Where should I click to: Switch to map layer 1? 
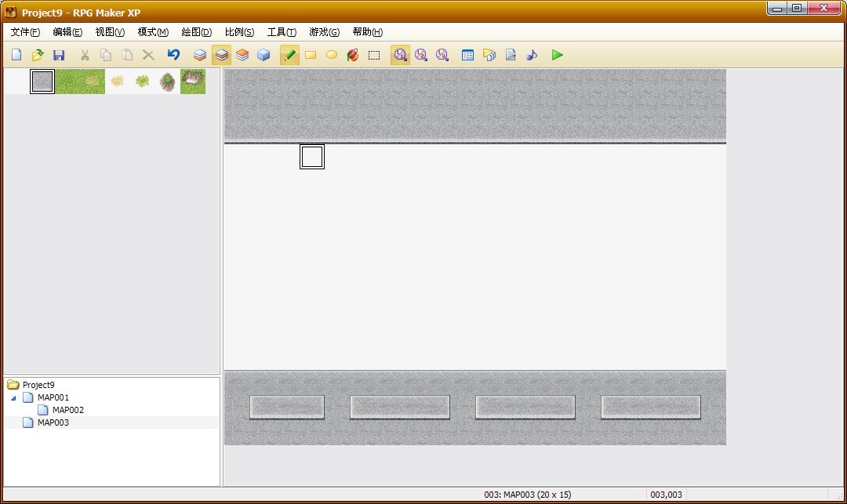tap(200, 55)
